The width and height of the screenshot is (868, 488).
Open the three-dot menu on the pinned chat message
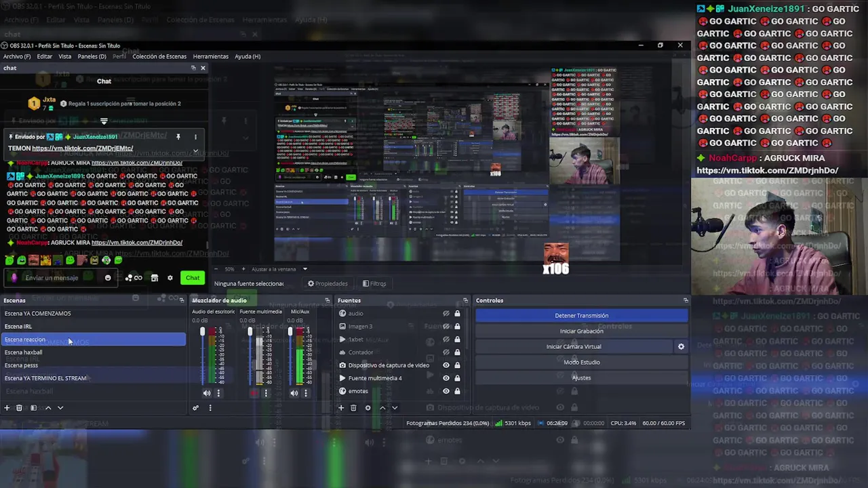click(x=195, y=137)
